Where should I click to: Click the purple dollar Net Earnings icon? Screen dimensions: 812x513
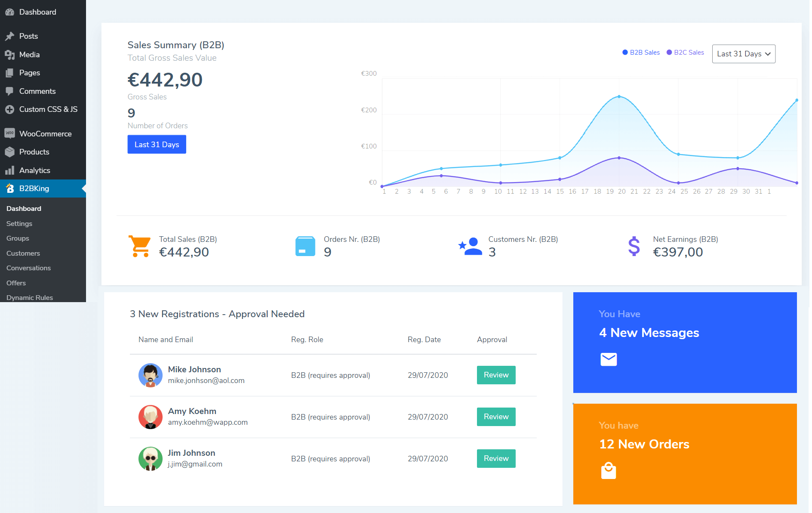(x=634, y=246)
